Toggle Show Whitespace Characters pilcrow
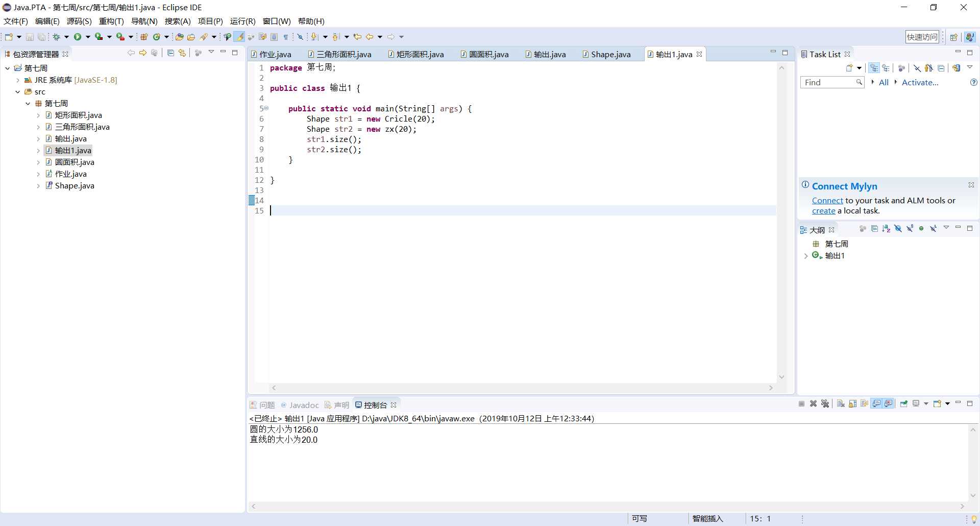 [x=286, y=37]
